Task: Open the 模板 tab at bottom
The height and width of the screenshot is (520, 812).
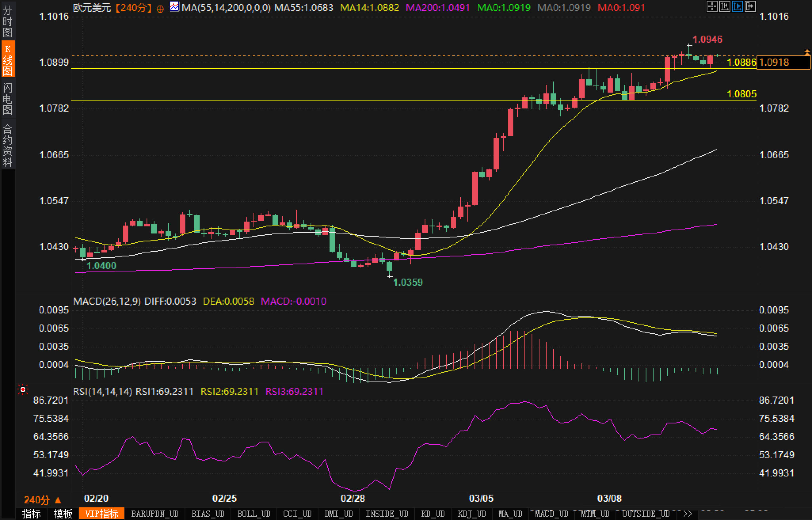Action: [x=63, y=514]
